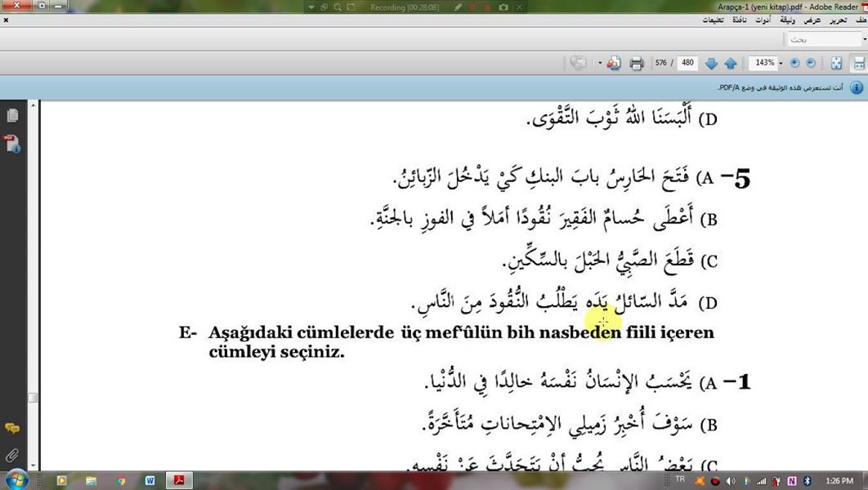This screenshot has height=490, width=868.
Task: Open Microsoft Word from taskbar
Action: click(150, 480)
